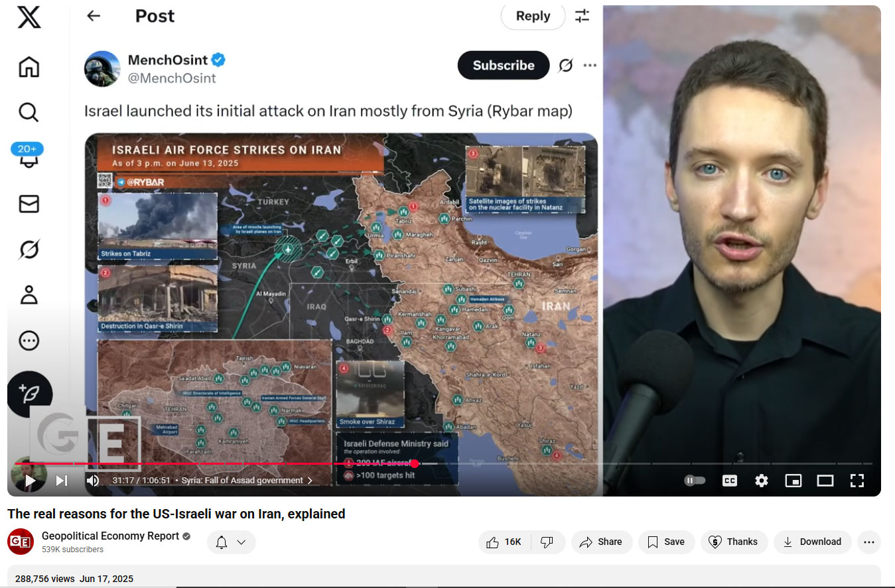
Task: Open Geopolitical Economy Report channel name
Action: tap(110, 536)
